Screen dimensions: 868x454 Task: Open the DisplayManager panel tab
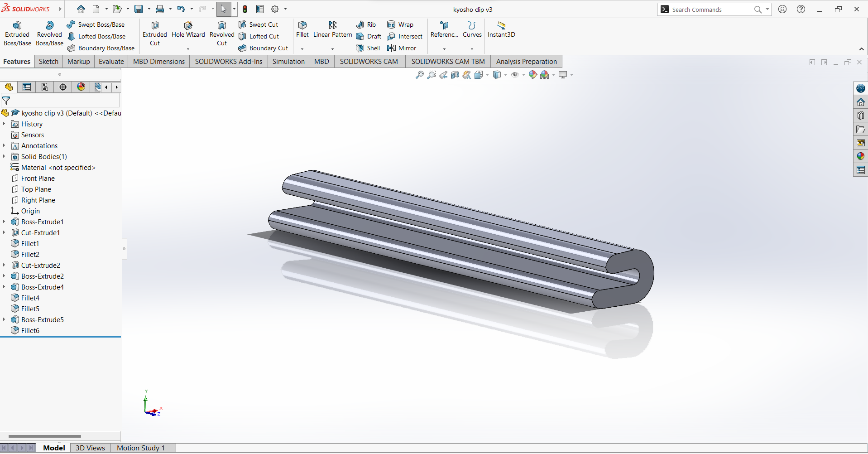[x=81, y=87]
